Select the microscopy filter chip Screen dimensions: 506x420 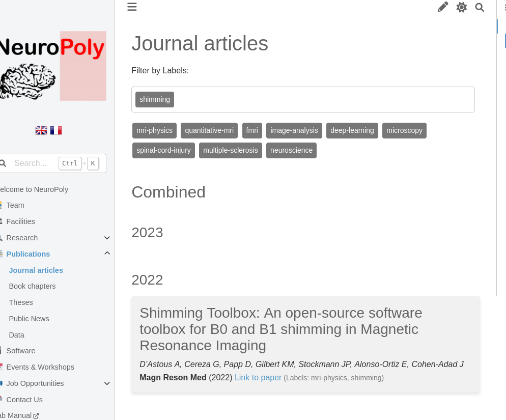pos(404,130)
